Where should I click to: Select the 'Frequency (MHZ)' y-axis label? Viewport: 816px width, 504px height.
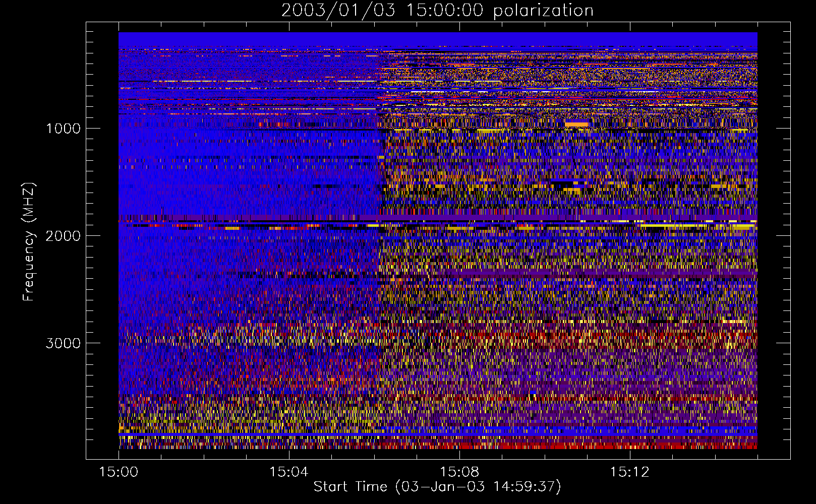click(29, 242)
